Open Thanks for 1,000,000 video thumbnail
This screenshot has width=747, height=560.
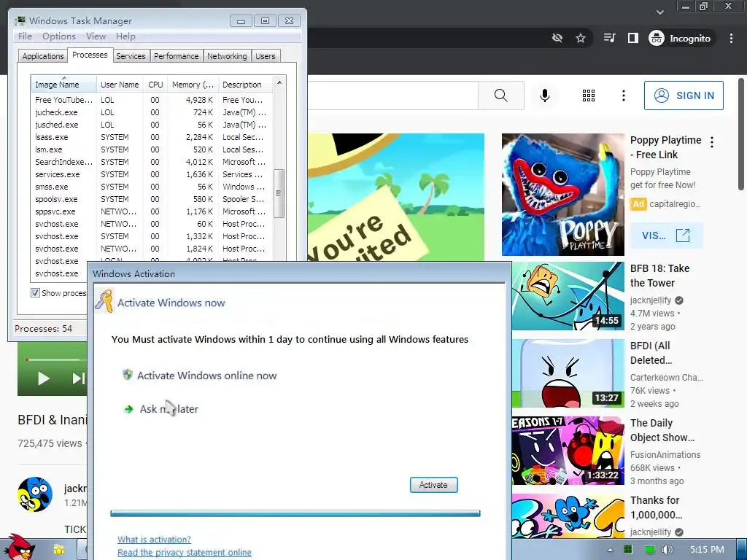[x=568, y=516]
